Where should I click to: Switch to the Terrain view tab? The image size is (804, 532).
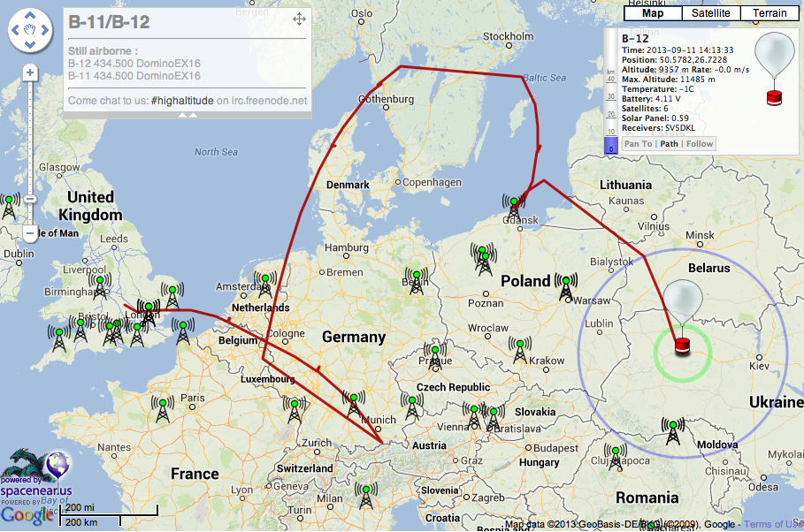[x=770, y=13]
